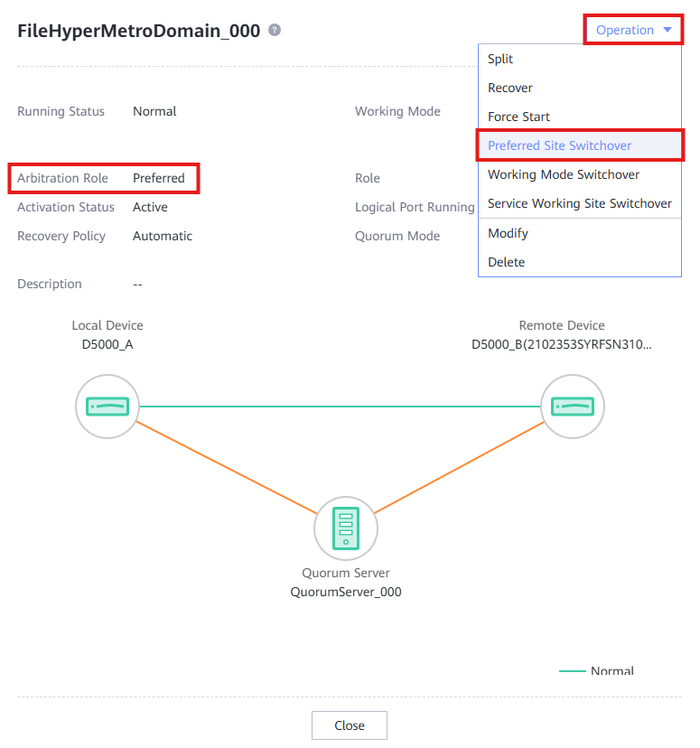Click the QuorumServer_000 label

(346, 592)
